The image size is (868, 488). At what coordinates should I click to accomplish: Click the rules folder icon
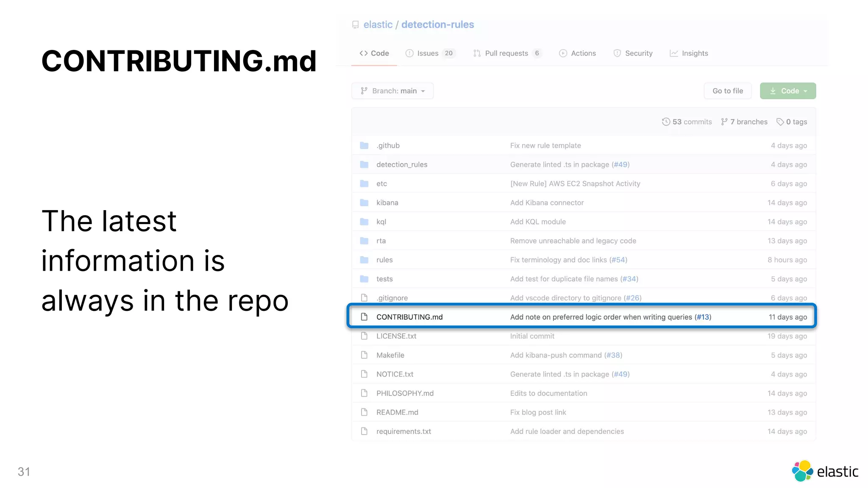(364, 260)
